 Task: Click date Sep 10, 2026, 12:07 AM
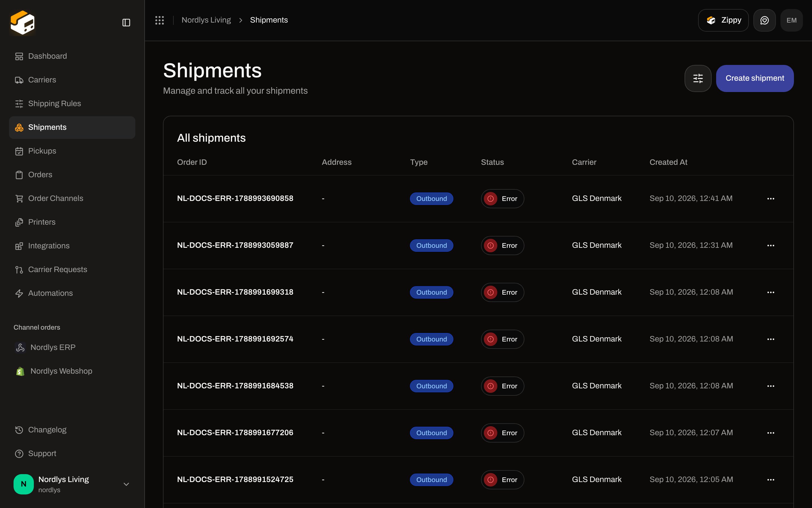(691, 433)
